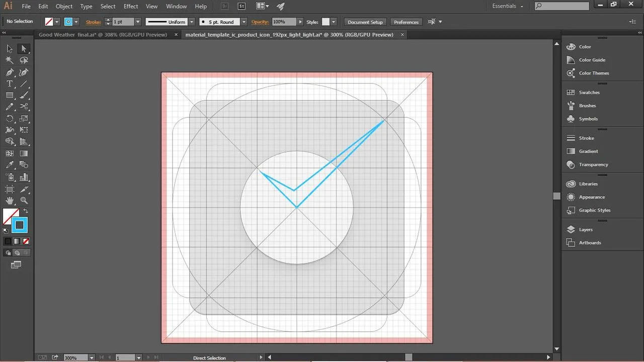Screen dimensions: 644x362
Task: Select the Eyedropper tool
Action: [10, 165]
